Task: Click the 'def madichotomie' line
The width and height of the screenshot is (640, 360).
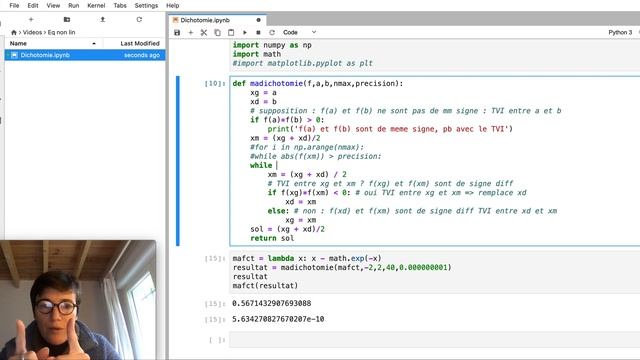Action: click(x=318, y=83)
